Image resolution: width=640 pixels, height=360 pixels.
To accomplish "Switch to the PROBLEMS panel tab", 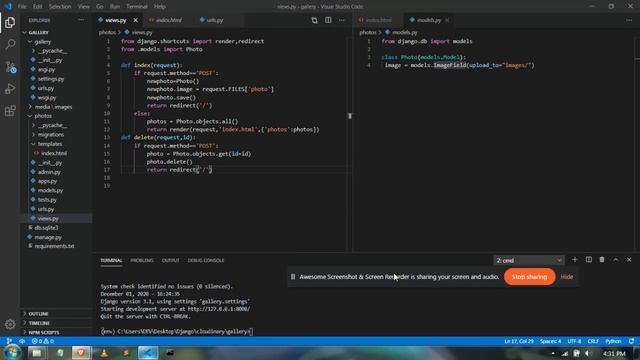I will 142,260.
